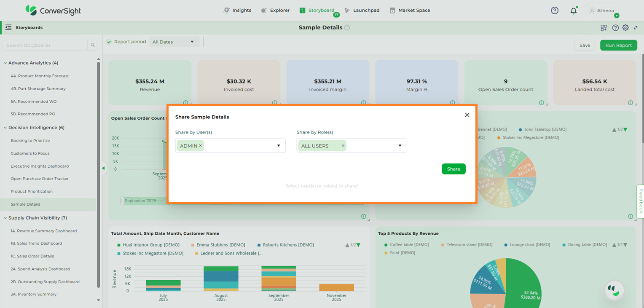Click the Run Report button
This screenshot has width=644, height=308.
click(x=618, y=46)
